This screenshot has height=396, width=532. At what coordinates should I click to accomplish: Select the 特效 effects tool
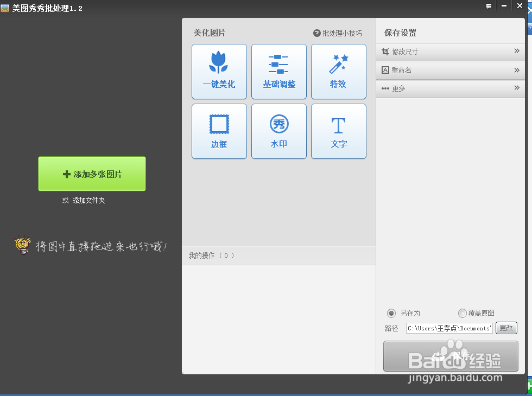point(338,71)
